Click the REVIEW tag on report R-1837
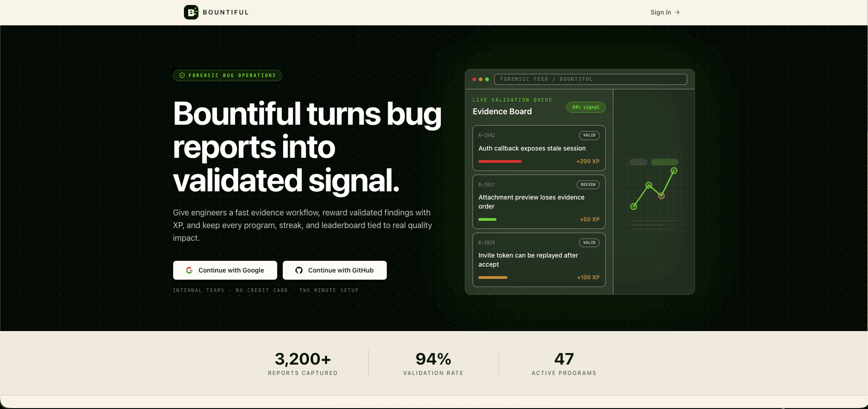868x409 pixels. [588, 185]
